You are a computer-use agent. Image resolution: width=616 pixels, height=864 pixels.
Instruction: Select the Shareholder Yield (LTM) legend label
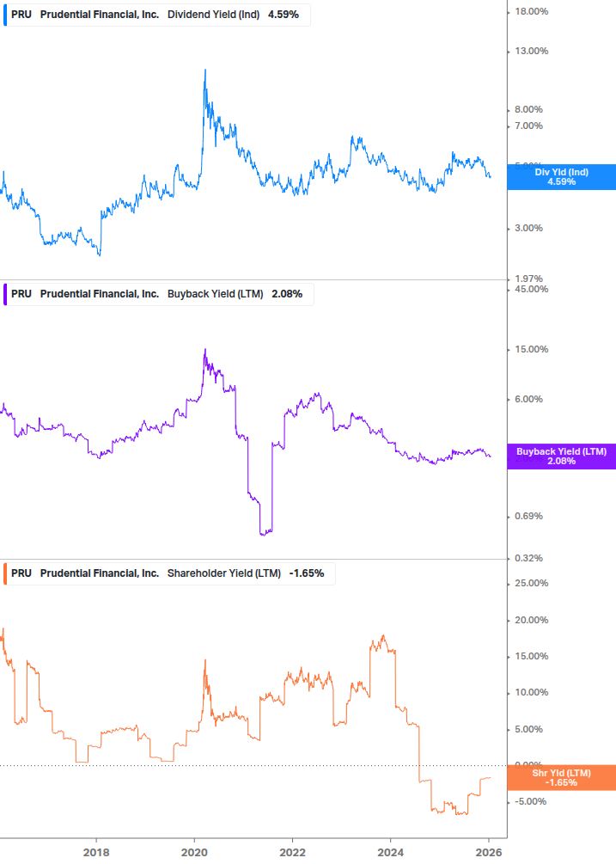pos(223,573)
